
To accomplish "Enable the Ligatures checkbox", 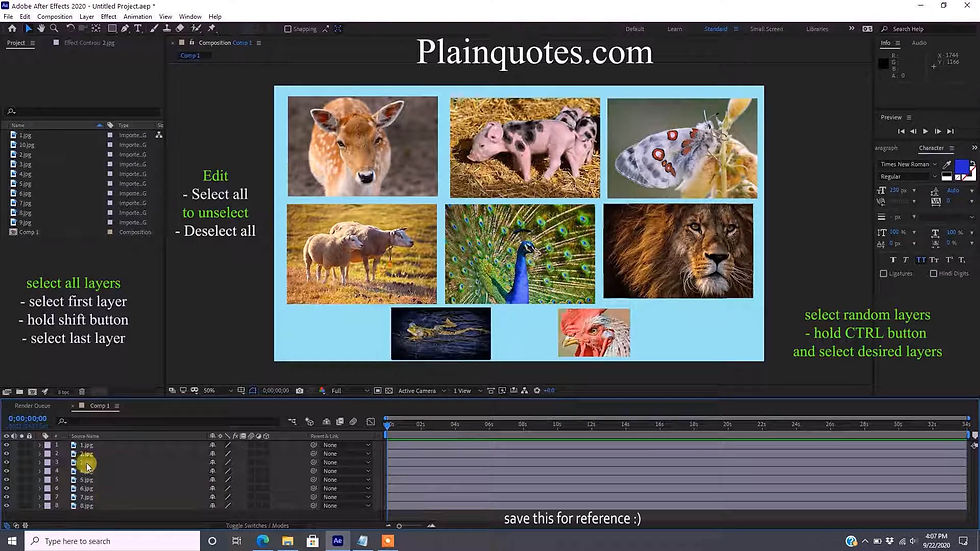I will click(884, 274).
